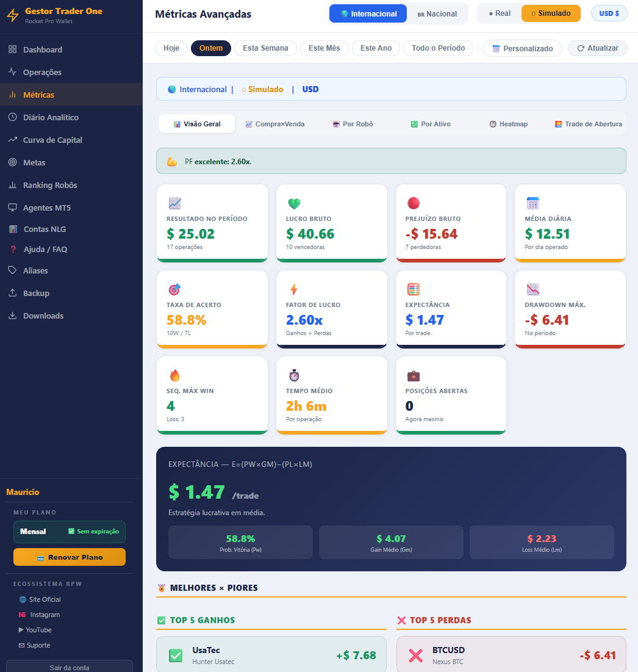Select the Esta Semana period filter
638x672 pixels.
(265, 48)
